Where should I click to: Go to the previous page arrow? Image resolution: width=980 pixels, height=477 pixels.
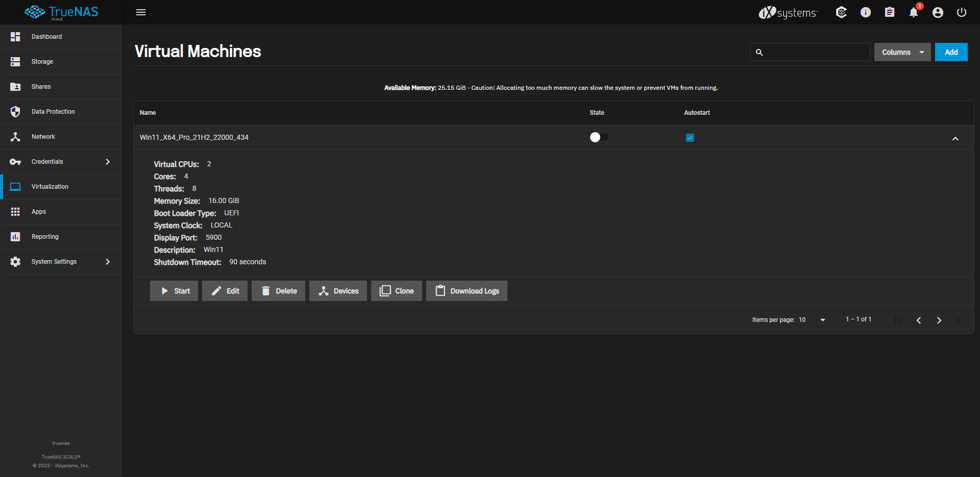pyautogui.click(x=919, y=320)
